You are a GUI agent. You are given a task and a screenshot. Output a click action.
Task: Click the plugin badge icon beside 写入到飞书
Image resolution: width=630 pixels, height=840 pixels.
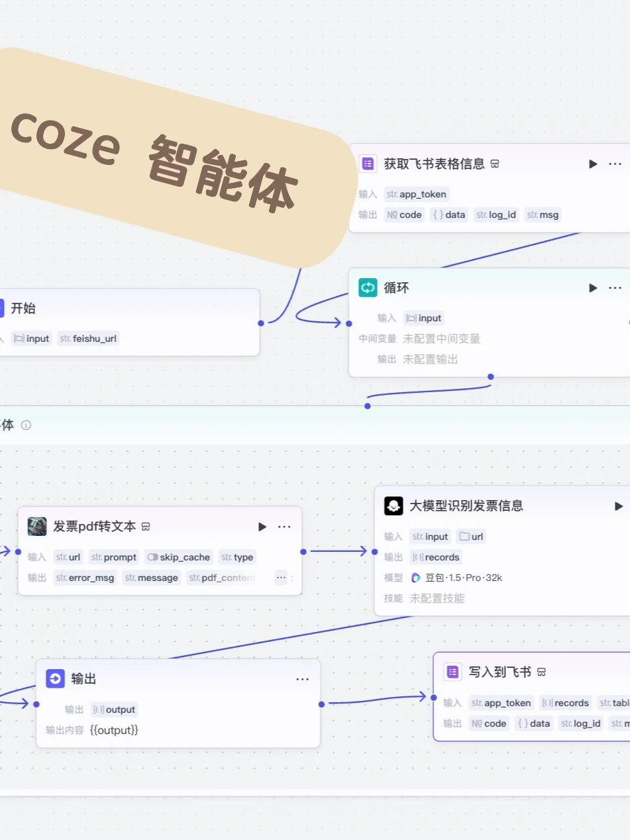(541, 672)
